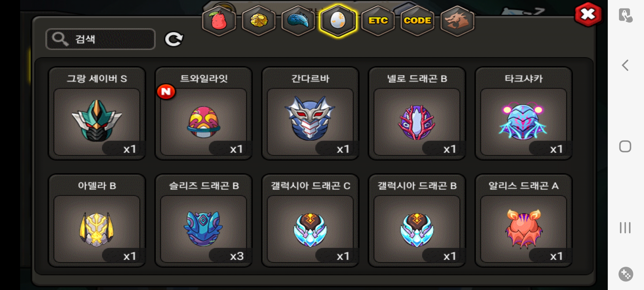Viewport: 644px width, 290px height.
Task: Focus the 검색 search field
Action: tap(101, 39)
